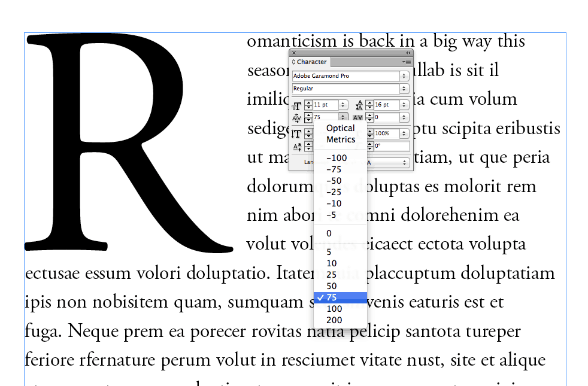Screen dimensions: 588x386
Task: Choose Metrics kerning
Action: [340, 139]
